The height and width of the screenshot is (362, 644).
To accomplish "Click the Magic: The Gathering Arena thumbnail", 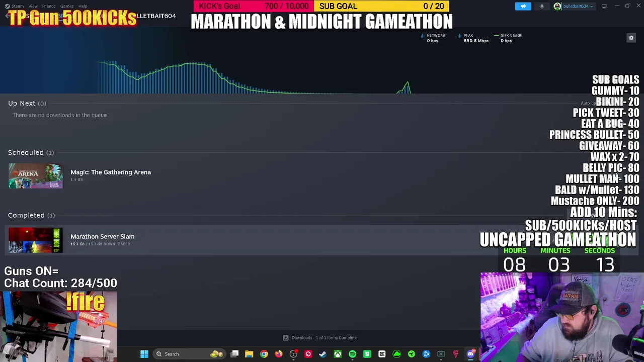I will pos(36,176).
